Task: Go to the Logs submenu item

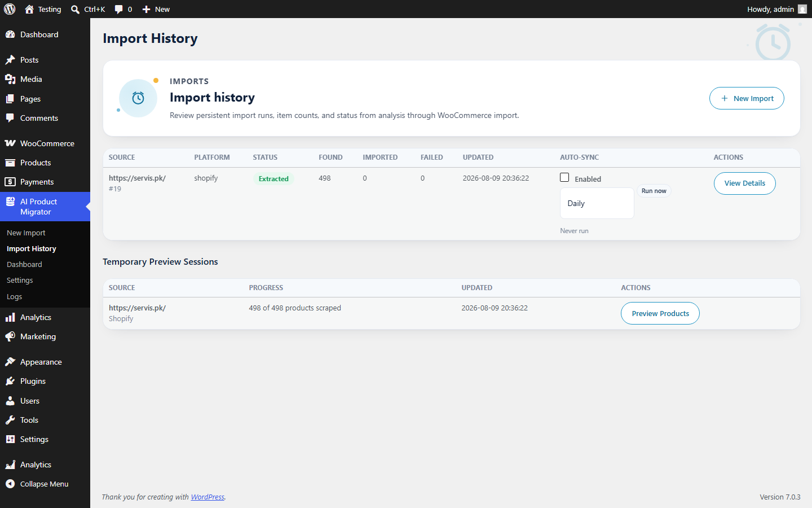Action: [15, 296]
